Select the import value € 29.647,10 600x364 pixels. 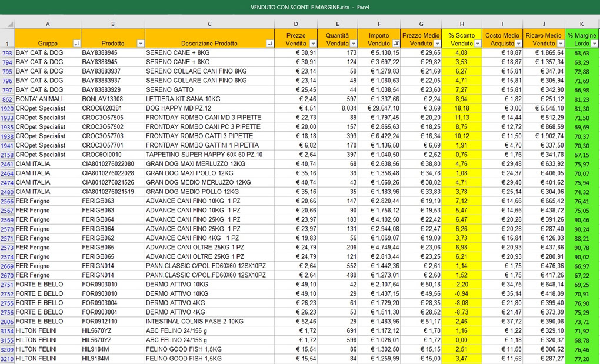point(379,108)
